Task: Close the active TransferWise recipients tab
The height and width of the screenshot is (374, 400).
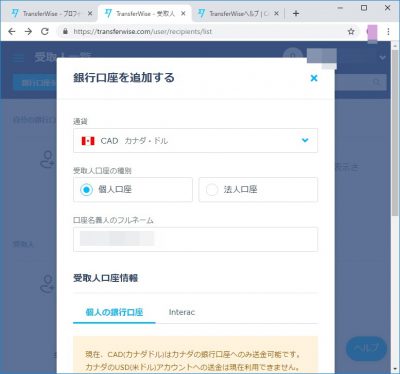Action: click(183, 14)
